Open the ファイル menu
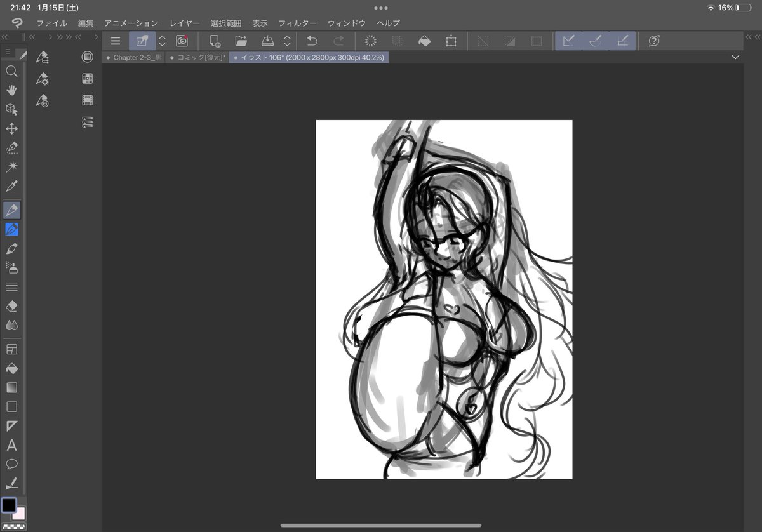The width and height of the screenshot is (762, 532). 51,23
